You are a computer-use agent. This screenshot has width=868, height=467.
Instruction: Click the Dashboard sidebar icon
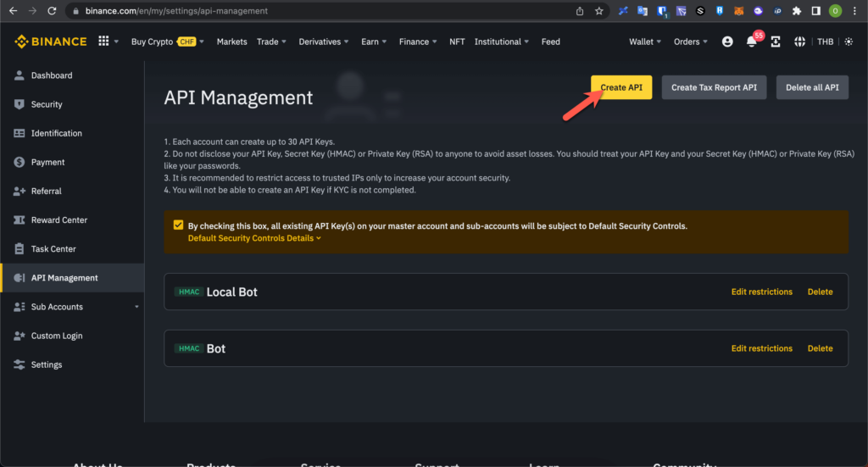click(19, 75)
